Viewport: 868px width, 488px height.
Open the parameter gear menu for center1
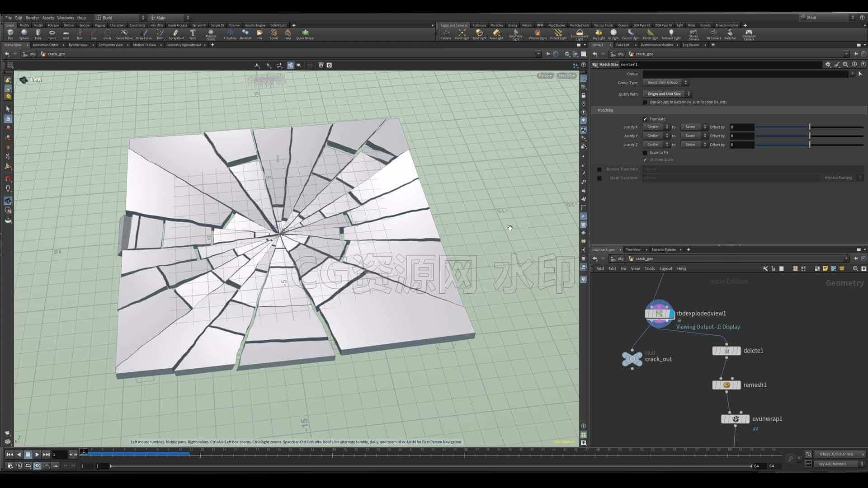pos(828,65)
